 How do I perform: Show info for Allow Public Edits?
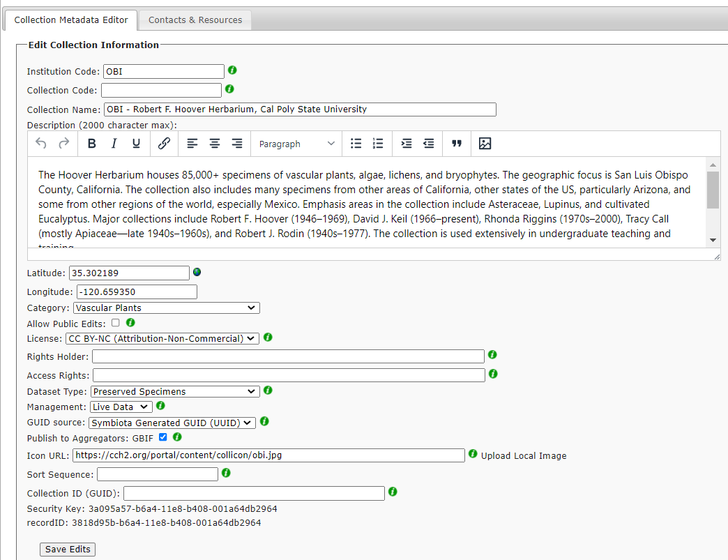tap(130, 322)
